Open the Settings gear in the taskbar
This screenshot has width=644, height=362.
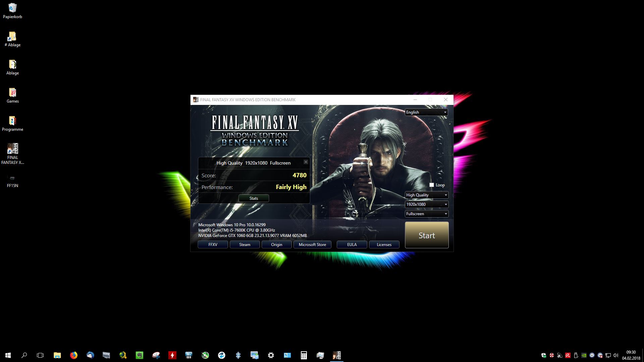coord(271,355)
